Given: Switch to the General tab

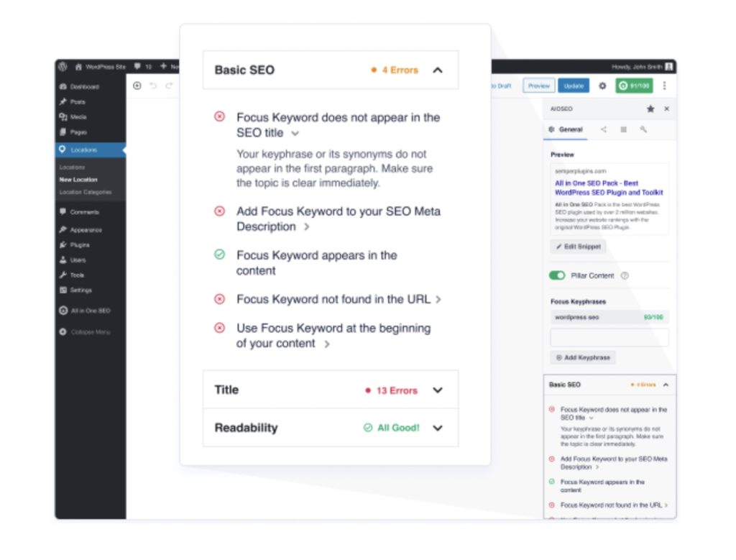Looking at the screenshot, I should coord(566,129).
